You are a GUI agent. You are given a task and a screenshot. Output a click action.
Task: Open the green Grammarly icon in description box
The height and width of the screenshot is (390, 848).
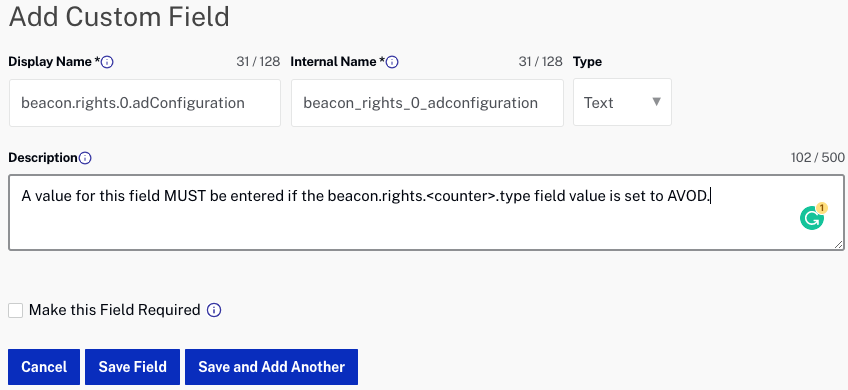pyautogui.click(x=811, y=219)
